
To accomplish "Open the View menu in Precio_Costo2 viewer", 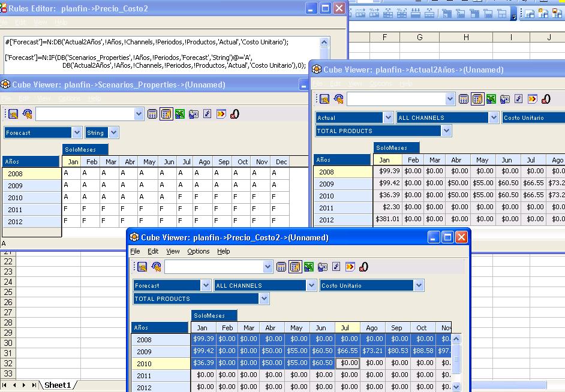I will coord(173,251).
